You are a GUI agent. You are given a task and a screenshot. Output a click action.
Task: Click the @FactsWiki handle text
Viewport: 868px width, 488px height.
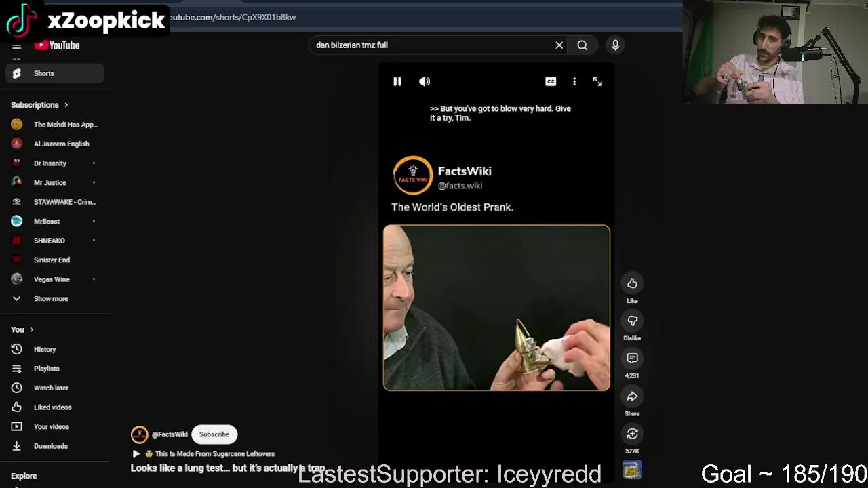(170, 434)
